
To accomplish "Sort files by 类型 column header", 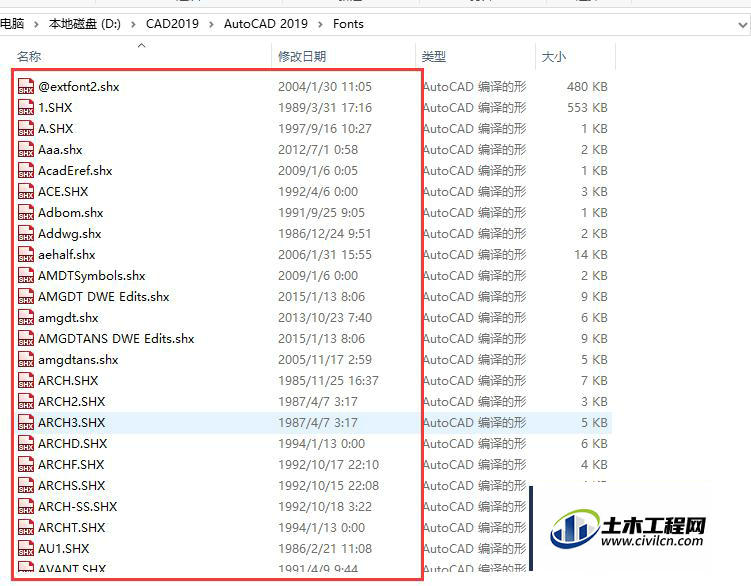I will 434,57.
